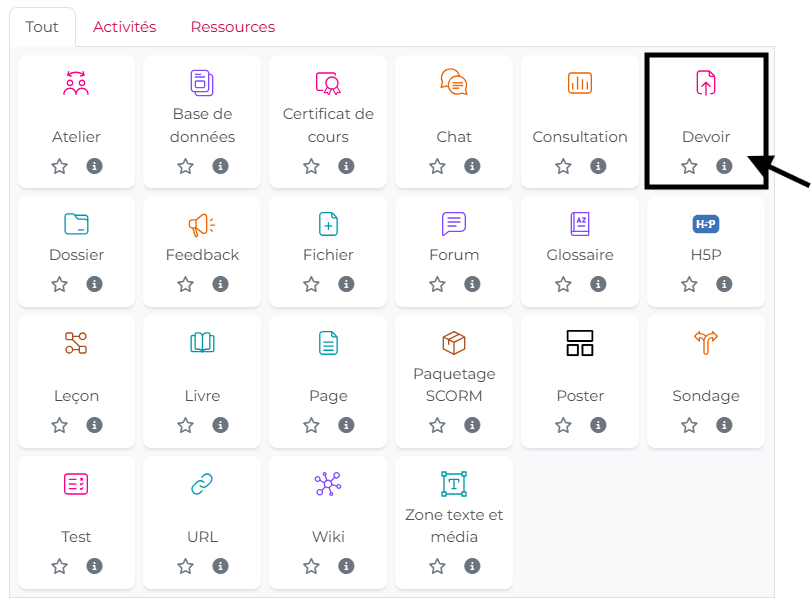Star the Forum activity as favorite
This screenshot has height=603, width=812.
pos(437,285)
